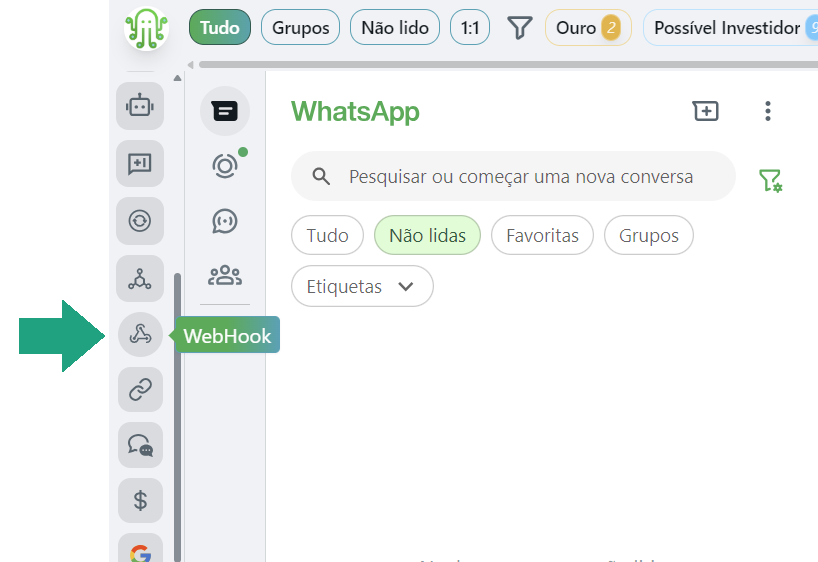Open the green filter settings icon
The image size is (818, 562).
point(770,180)
